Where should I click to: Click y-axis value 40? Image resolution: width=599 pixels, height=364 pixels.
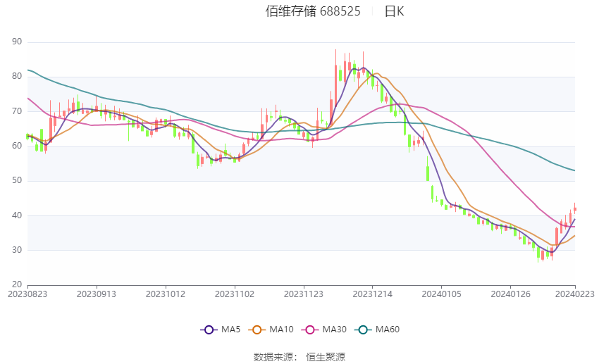tap(17, 215)
